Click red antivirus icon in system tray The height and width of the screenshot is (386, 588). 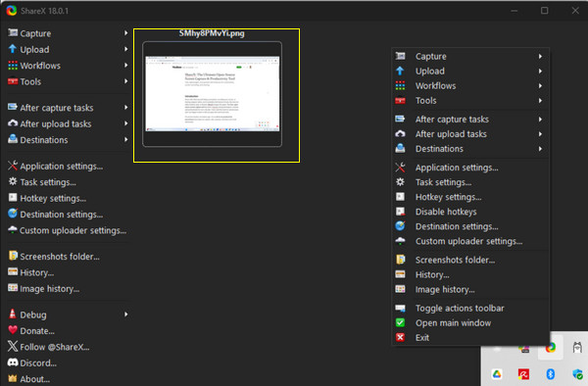tap(523, 374)
